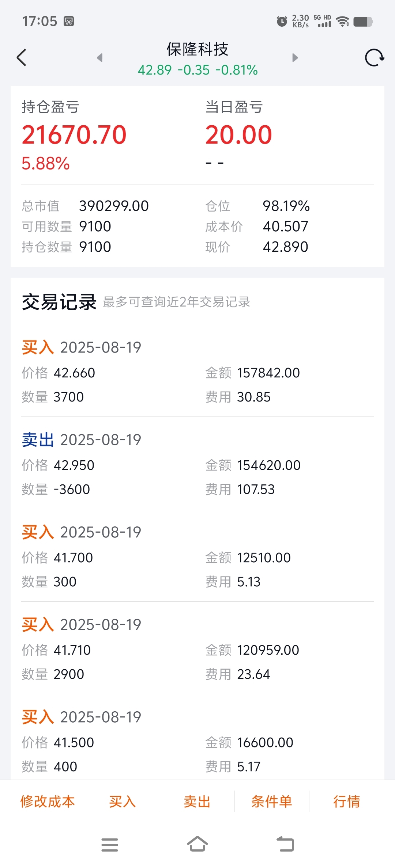
Task: Tap the screenshot indicator beside 17:05
Action: [69, 21]
